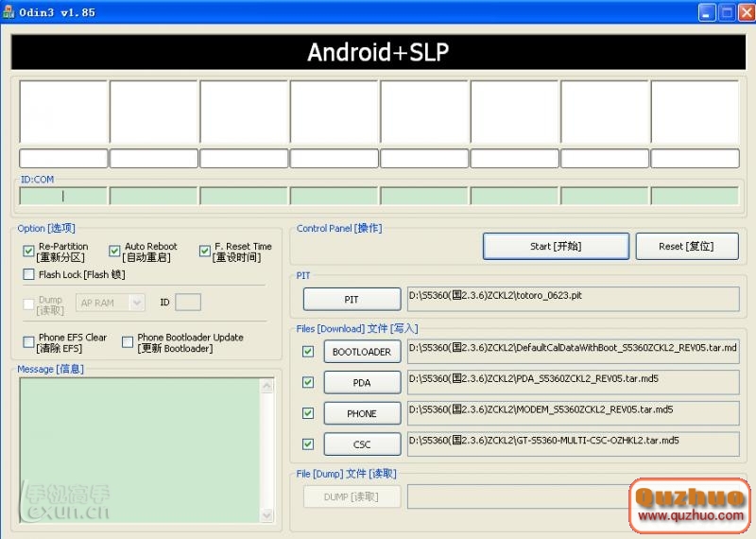Toggle F. Reset Time checkbox
Image resolution: width=756 pixels, height=539 pixels.
click(x=205, y=252)
